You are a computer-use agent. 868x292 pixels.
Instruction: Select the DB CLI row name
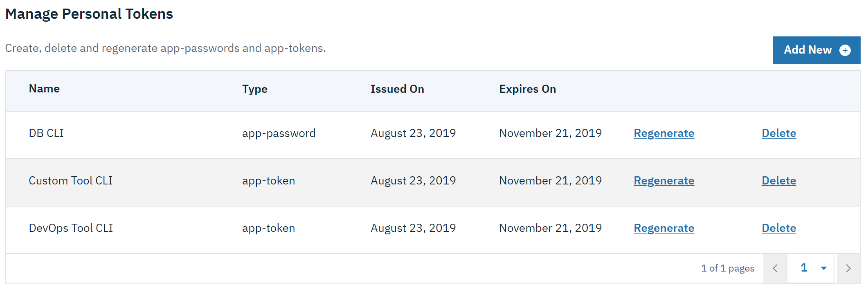[46, 133]
